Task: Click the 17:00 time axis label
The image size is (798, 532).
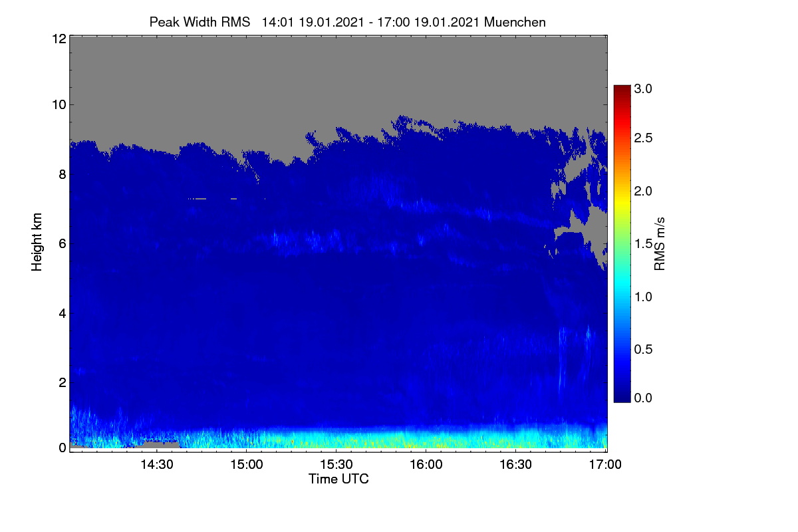Action: [x=604, y=464]
